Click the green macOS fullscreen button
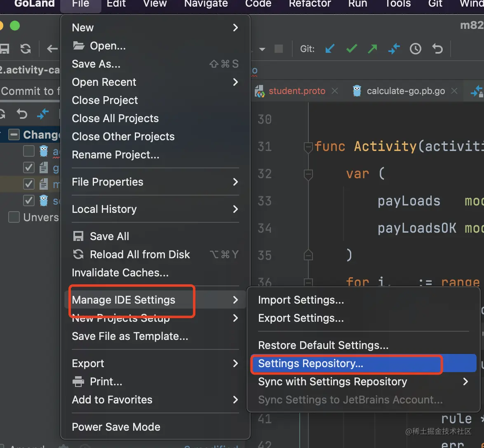This screenshot has height=448, width=484. [15, 26]
